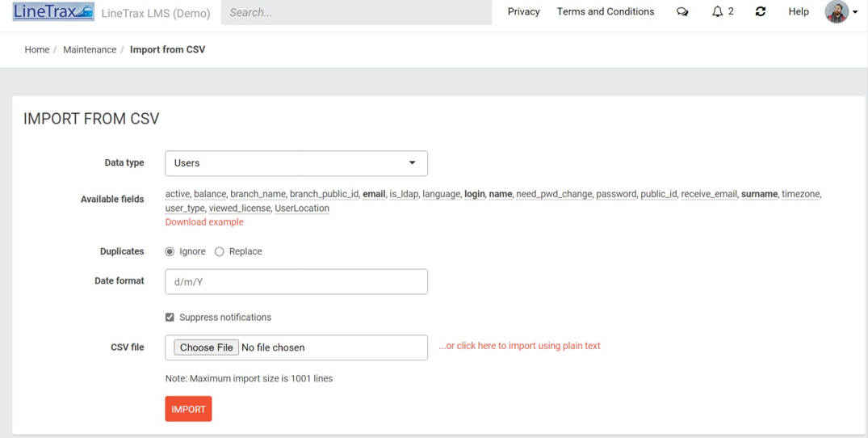Expand the profile dropdown caret

855,12
